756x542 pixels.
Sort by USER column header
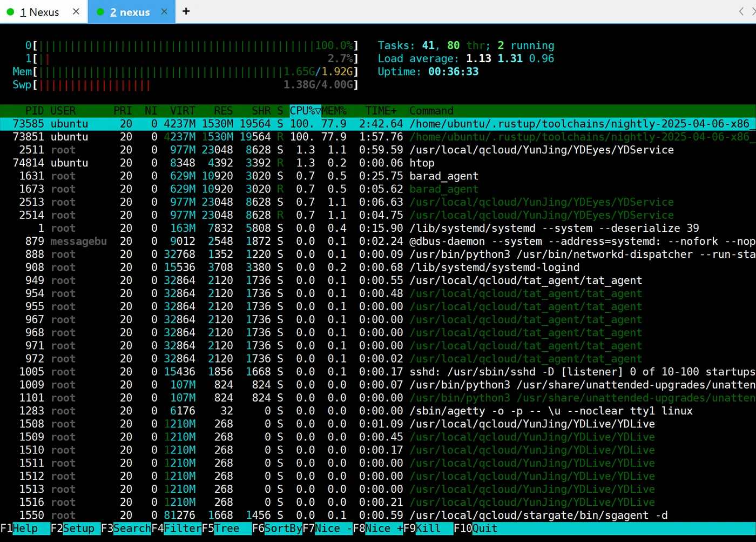point(63,111)
